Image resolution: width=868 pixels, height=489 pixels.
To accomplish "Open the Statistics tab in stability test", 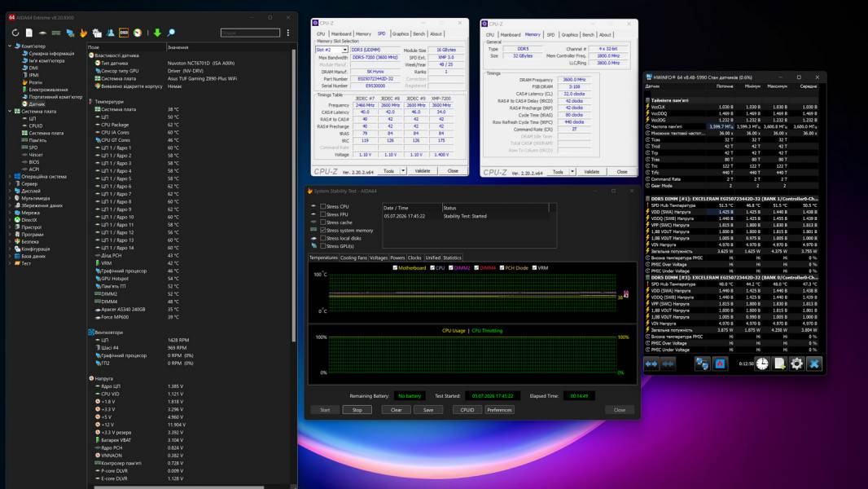I will coord(452,258).
